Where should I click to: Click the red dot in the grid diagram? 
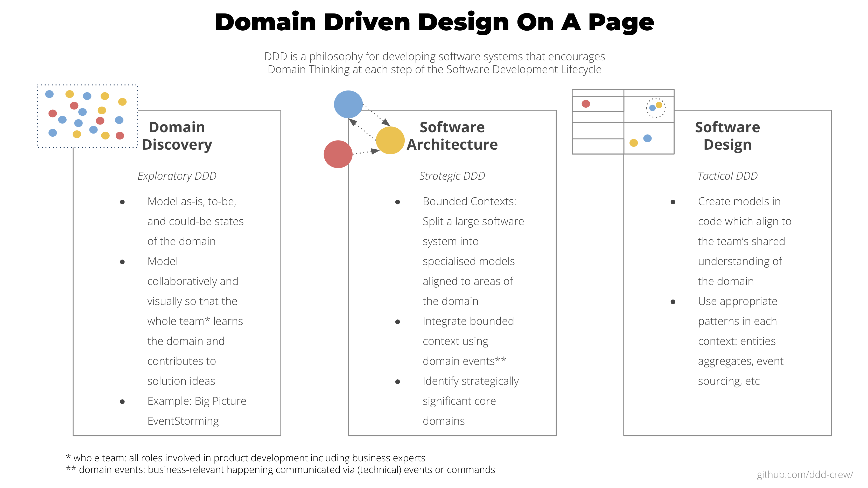586,104
